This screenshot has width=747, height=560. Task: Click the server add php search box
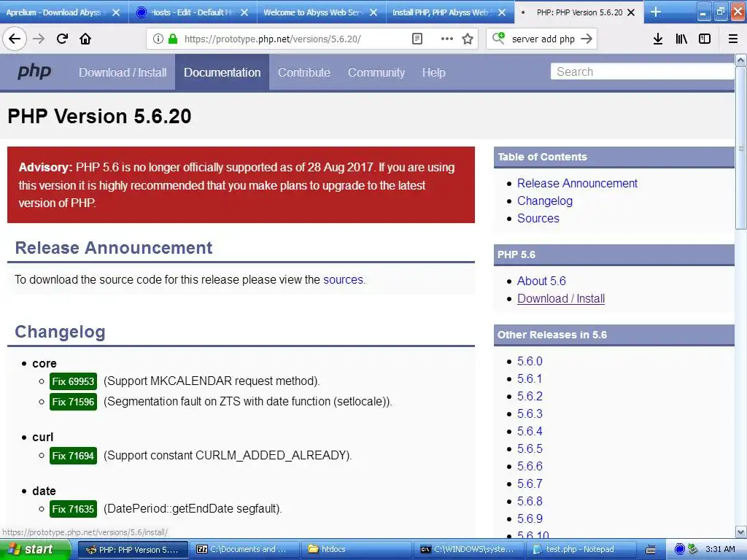pyautogui.click(x=543, y=39)
